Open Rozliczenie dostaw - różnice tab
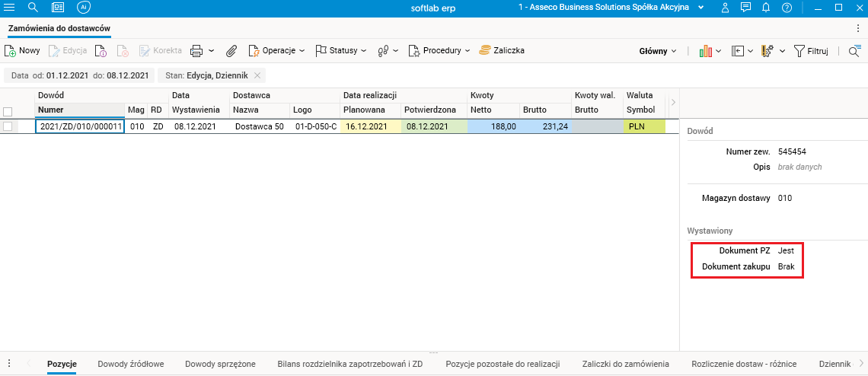Image resolution: width=868 pixels, height=376 pixels. pyautogui.click(x=744, y=364)
